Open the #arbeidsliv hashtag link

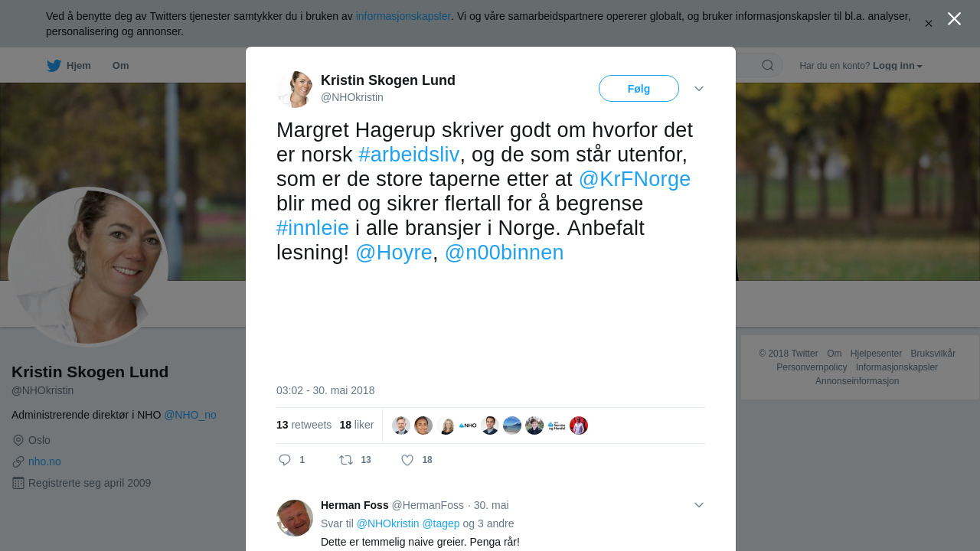[x=409, y=155]
